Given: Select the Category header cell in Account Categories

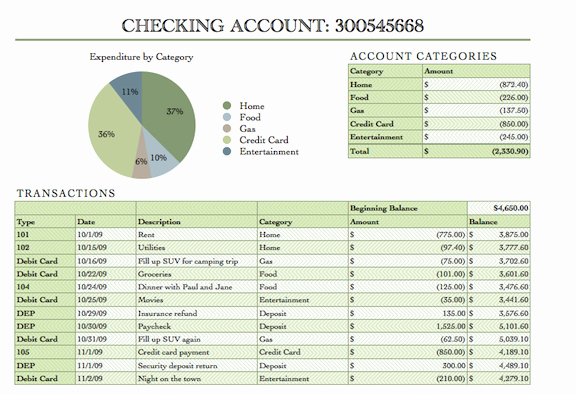Looking at the screenshot, I should coord(385,71).
